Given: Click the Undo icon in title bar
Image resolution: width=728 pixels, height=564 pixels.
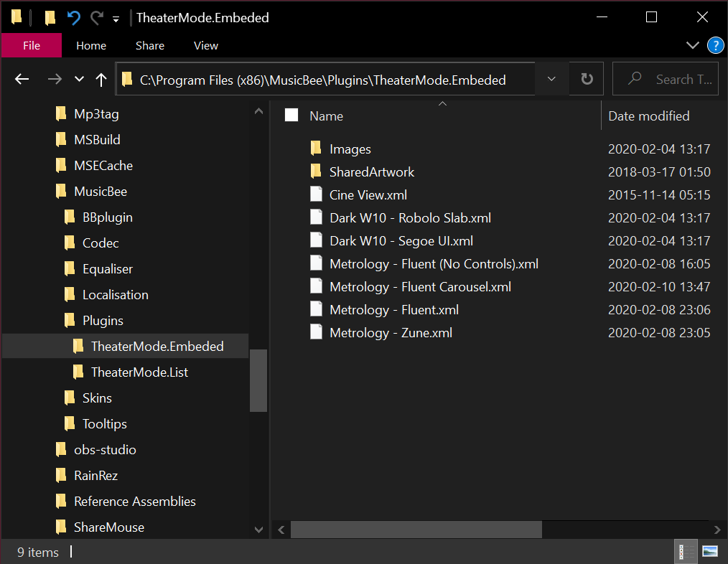Looking at the screenshot, I should (x=73, y=18).
